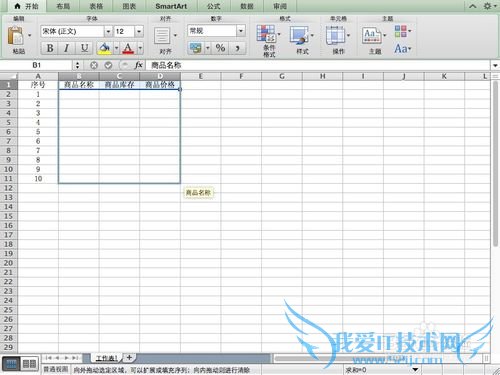Go to last sheet navigation arrow

click(75, 358)
